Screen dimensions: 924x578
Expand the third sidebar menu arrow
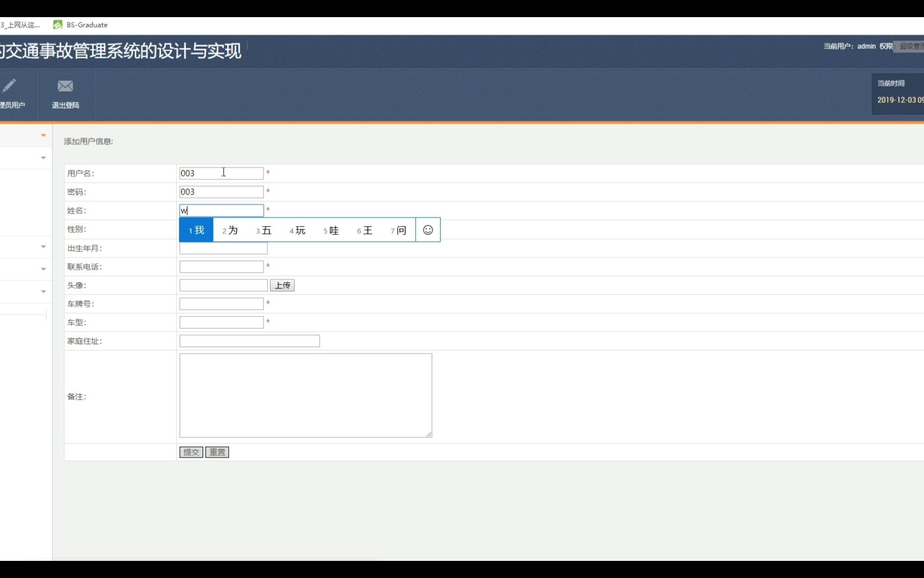[43, 247]
